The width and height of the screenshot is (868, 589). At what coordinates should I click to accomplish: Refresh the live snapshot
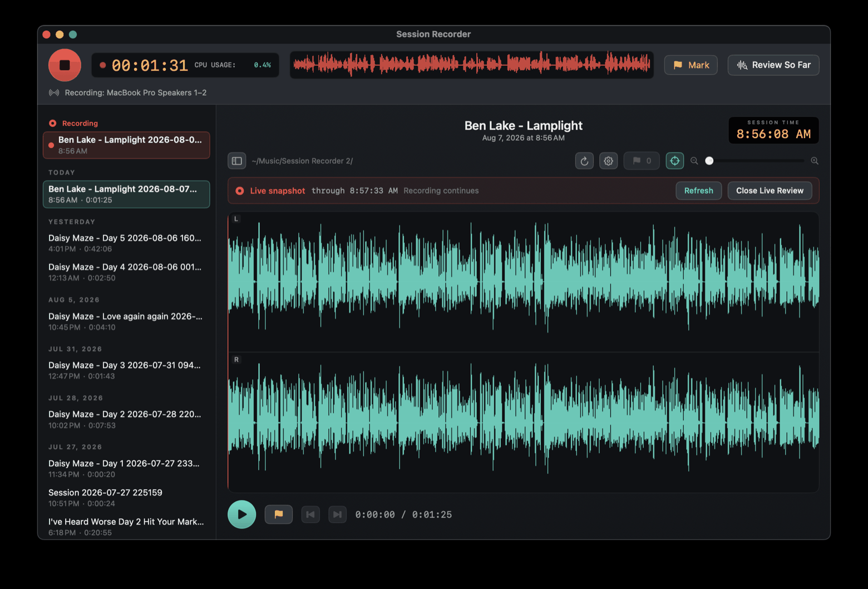point(698,190)
